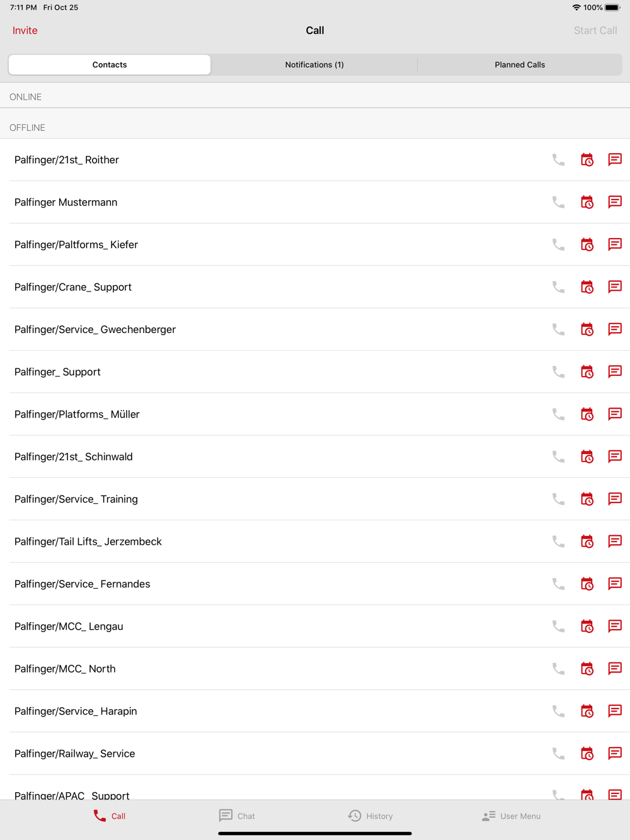Go to History in bottom bar
Screen dimensions: 630x840
370,815
